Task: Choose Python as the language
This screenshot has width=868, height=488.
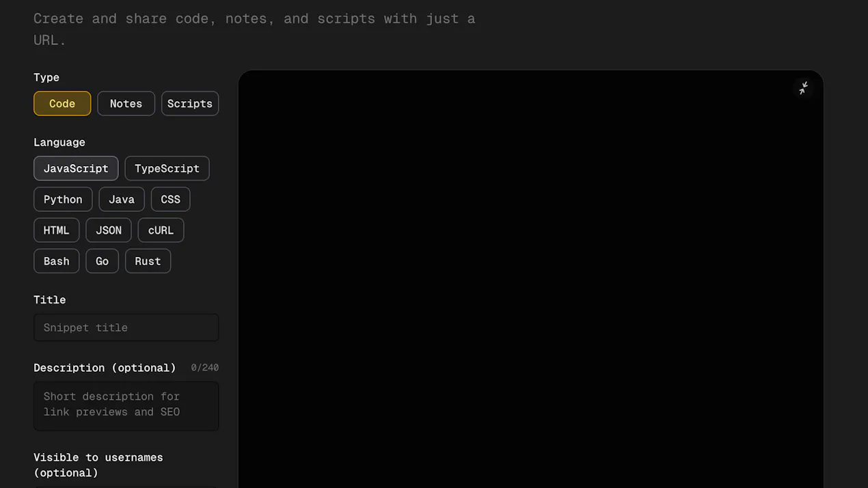Action: 63,200
